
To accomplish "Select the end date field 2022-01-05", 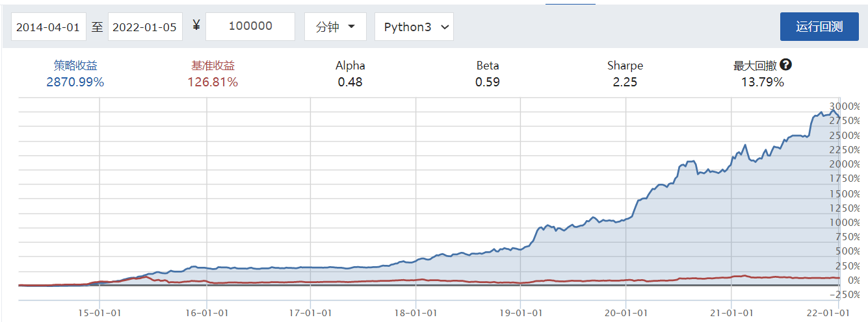I will 145,27.
